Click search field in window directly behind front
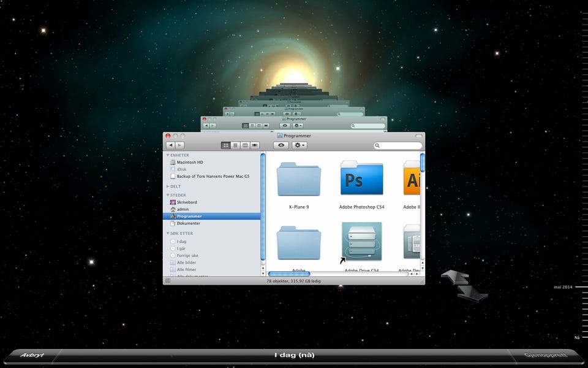The height and width of the screenshot is (368, 588). [368, 126]
